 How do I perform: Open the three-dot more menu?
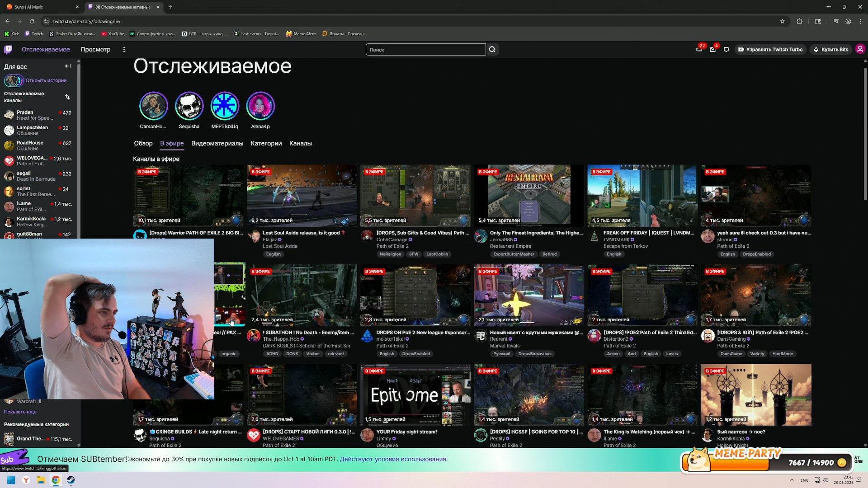click(x=124, y=50)
